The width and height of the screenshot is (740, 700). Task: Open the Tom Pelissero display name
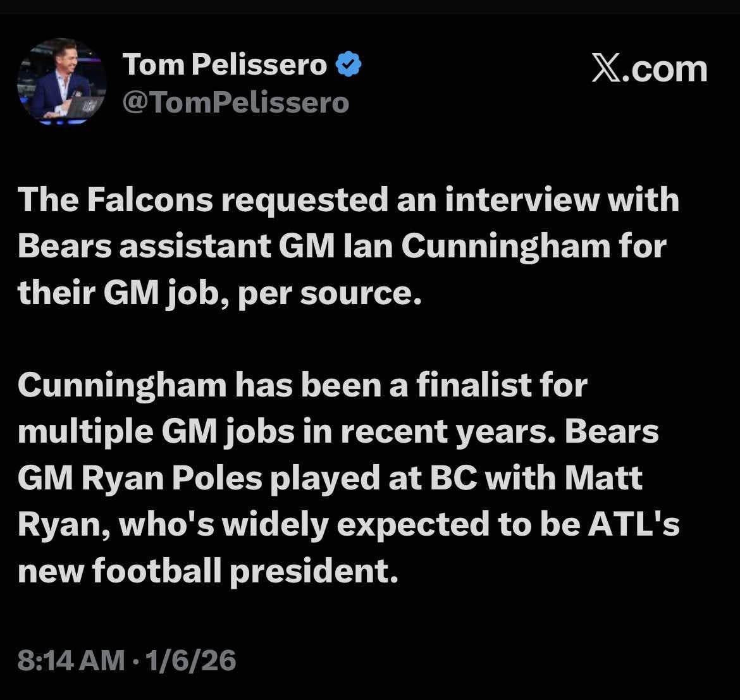click(225, 64)
